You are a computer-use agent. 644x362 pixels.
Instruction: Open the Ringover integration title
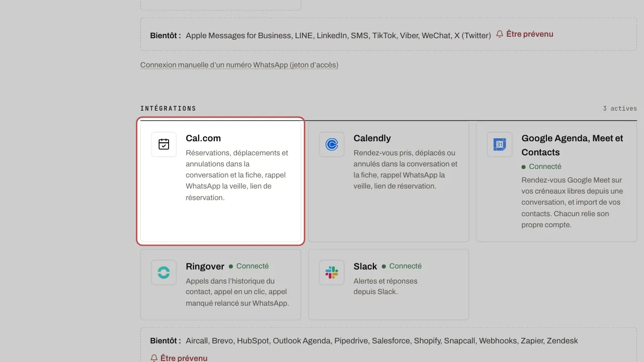pos(205,266)
